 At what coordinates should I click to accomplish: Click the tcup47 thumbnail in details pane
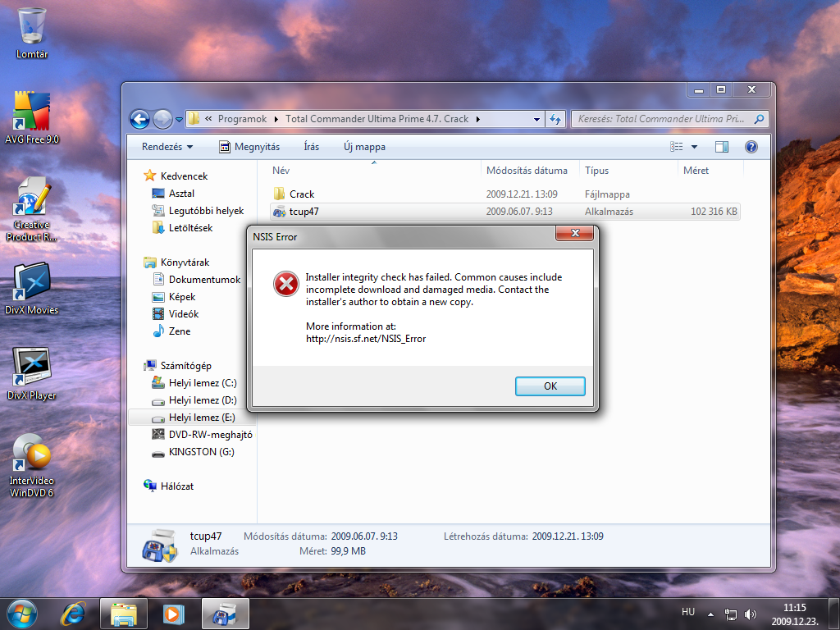tap(159, 545)
